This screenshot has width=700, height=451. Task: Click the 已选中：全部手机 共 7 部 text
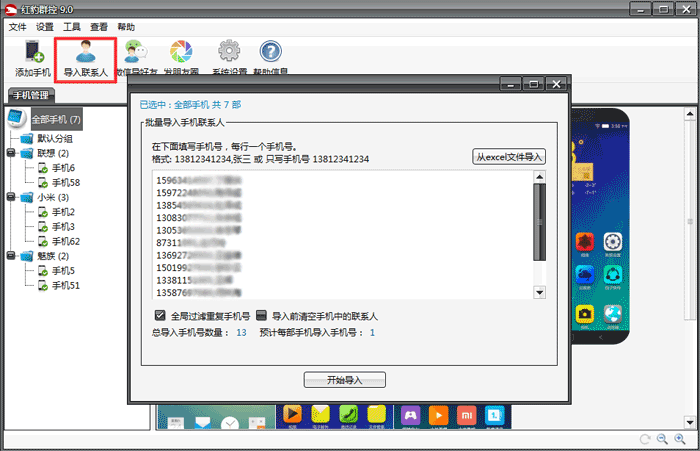tap(190, 104)
